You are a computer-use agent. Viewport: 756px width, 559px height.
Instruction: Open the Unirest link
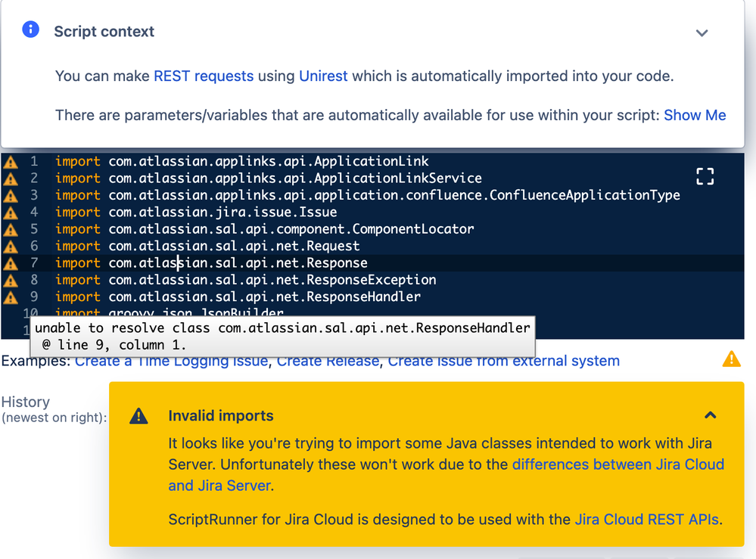(x=323, y=76)
